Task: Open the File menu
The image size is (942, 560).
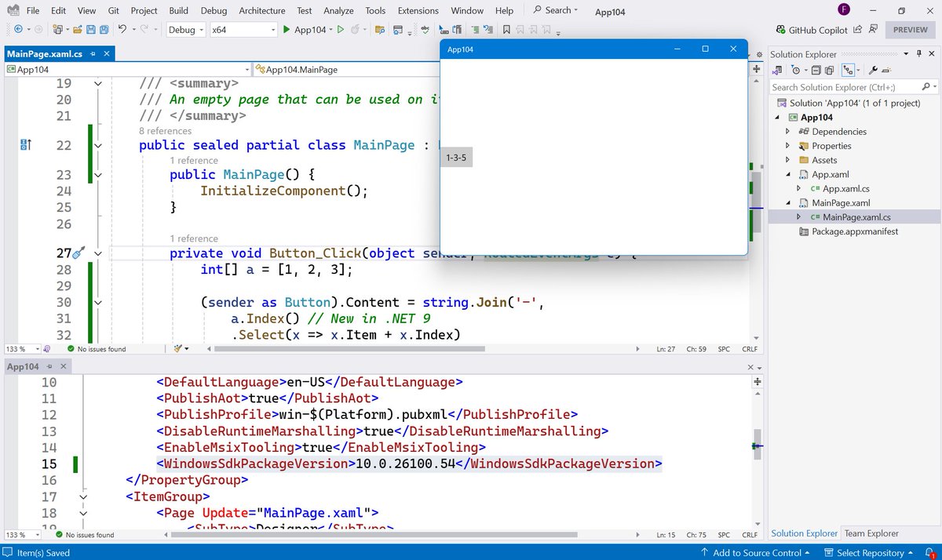Action: pos(32,10)
